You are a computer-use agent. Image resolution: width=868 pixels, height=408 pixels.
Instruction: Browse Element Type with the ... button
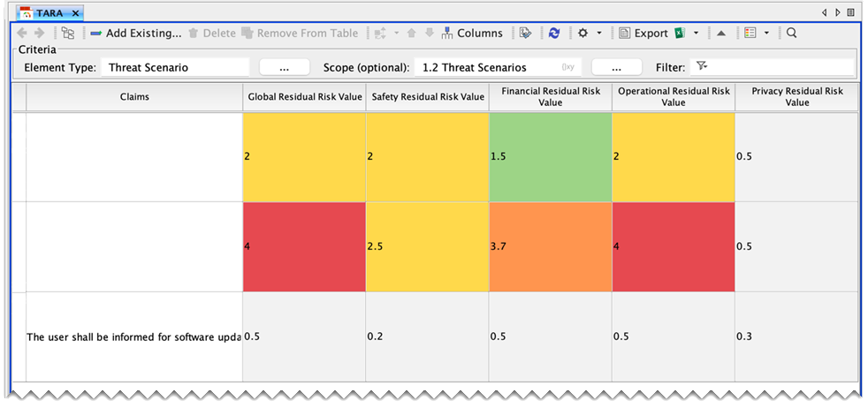click(285, 67)
